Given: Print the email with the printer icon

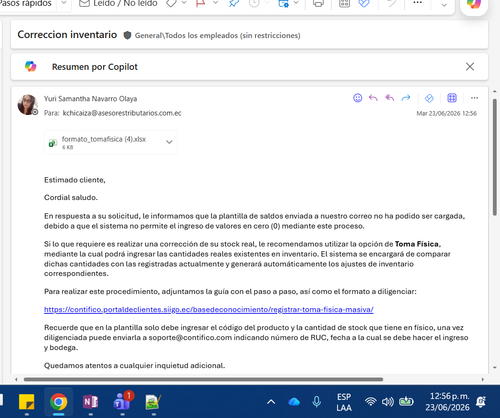Looking at the screenshot, I should coord(318,3).
